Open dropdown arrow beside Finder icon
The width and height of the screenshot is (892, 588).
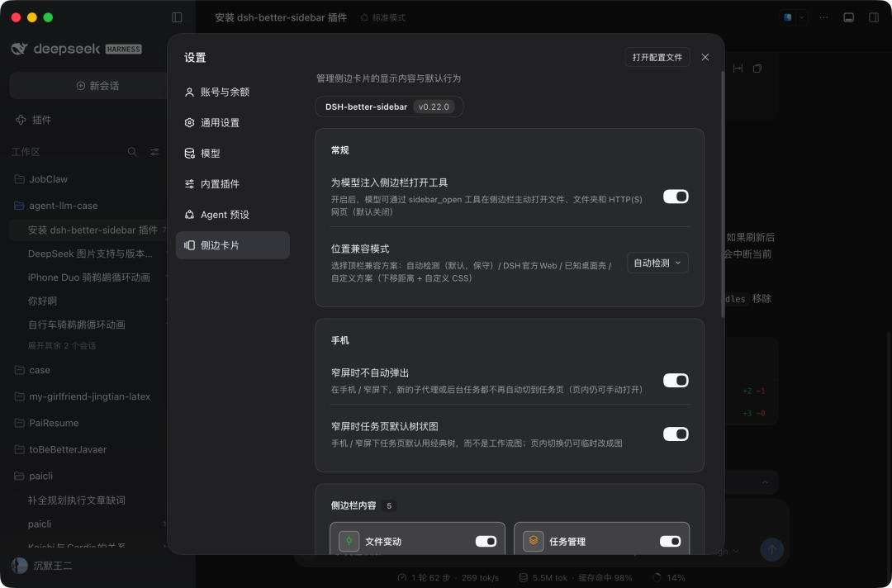click(801, 17)
